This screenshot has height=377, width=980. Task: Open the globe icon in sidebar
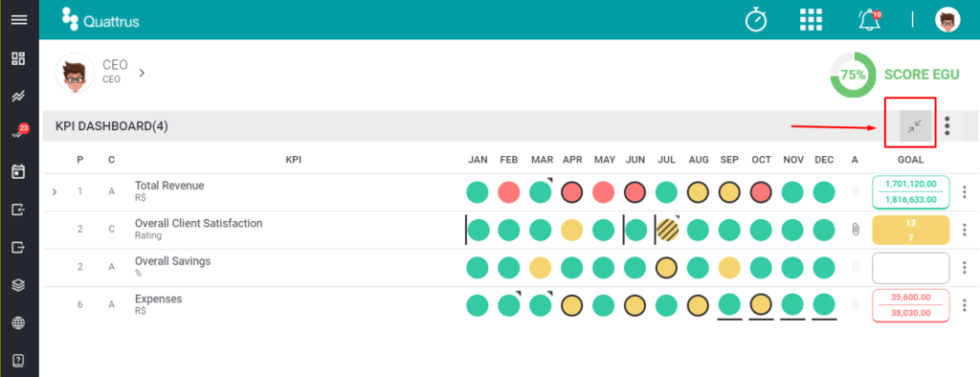19,323
